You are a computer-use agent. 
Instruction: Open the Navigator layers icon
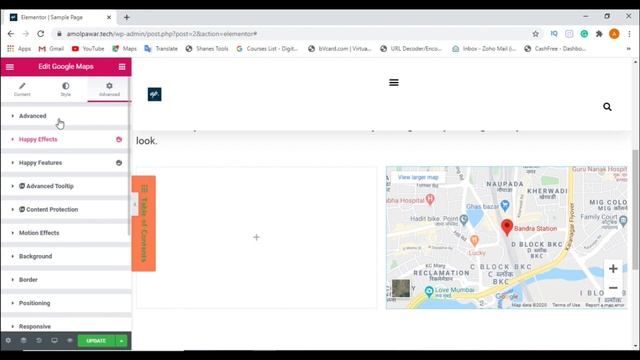click(x=24, y=340)
